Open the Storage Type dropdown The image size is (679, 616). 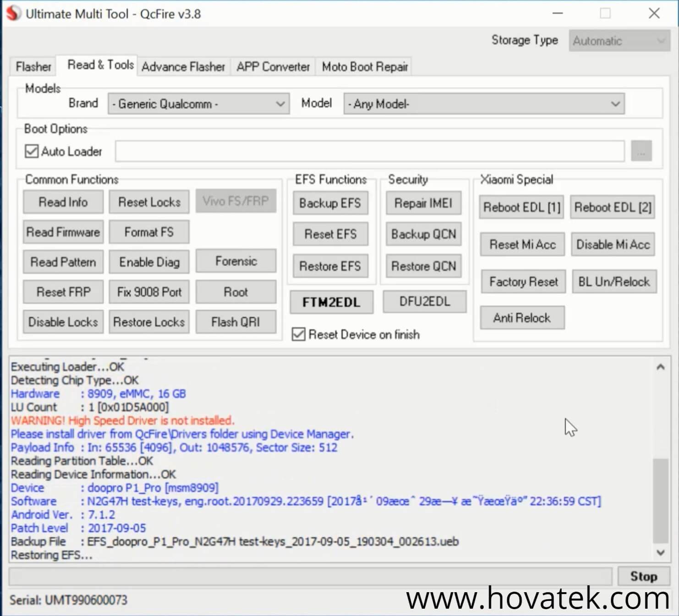click(x=619, y=41)
